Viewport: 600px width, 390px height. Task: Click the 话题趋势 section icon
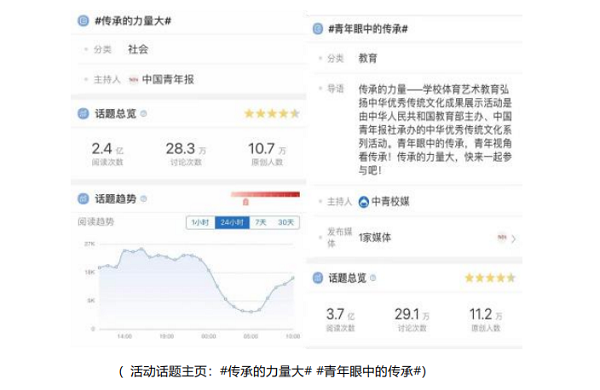click(x=83, y=199)
